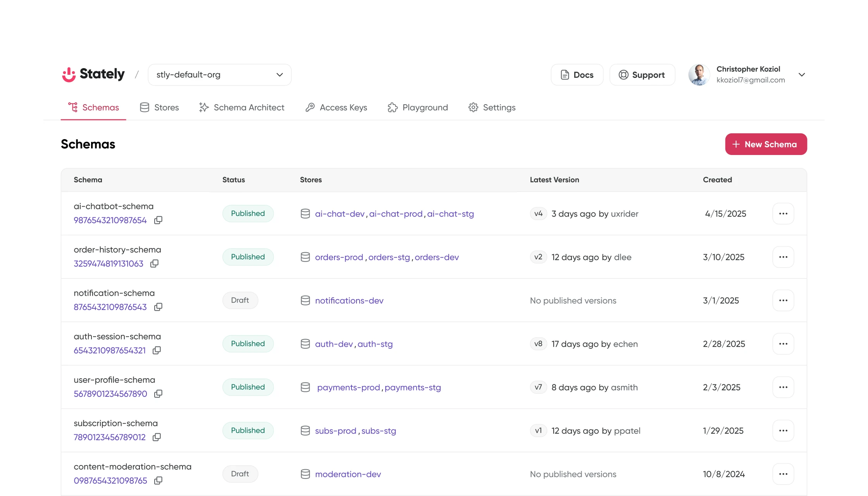This screenshot has height=496, width=868.
Task: Open more options for user-profile-schema
Action: pyautogui.click(x=783, y=387)
